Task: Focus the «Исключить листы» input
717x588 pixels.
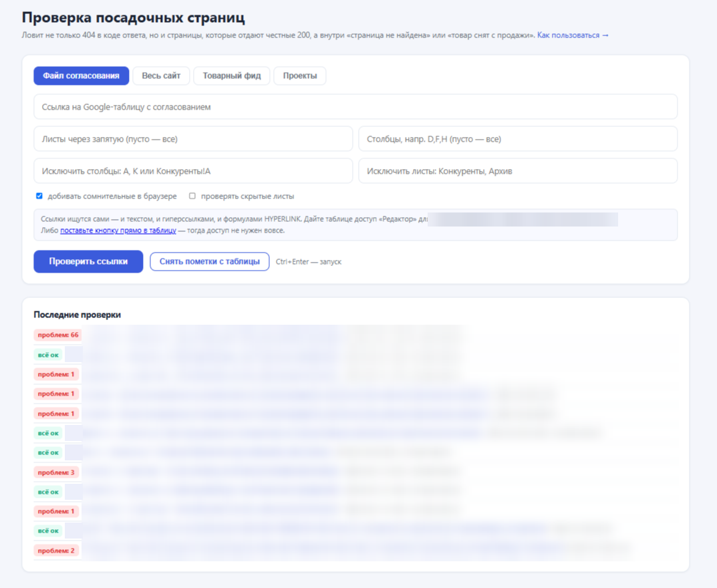Action: [x=518, y=171]
